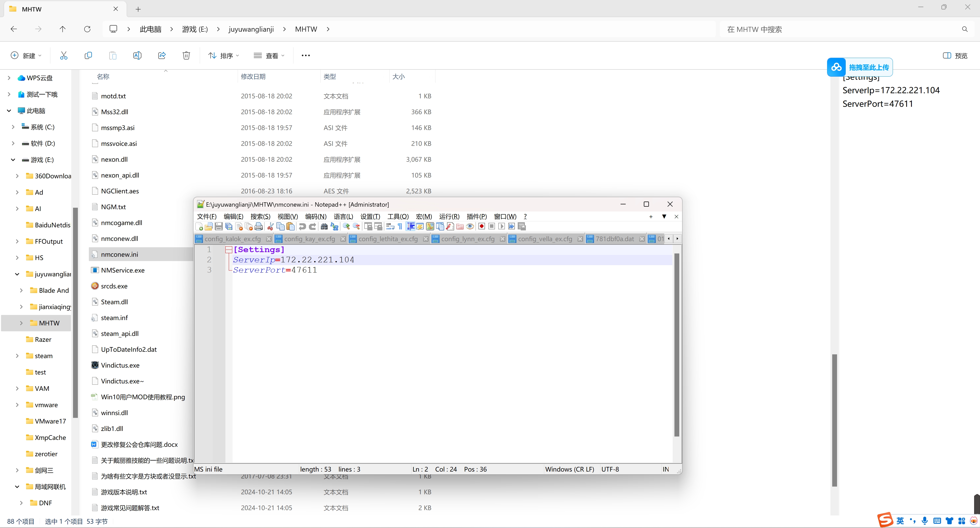This screenshot has height=528, width=980.
Task: Click the Playback macro icon
Action: coord(502,227)
